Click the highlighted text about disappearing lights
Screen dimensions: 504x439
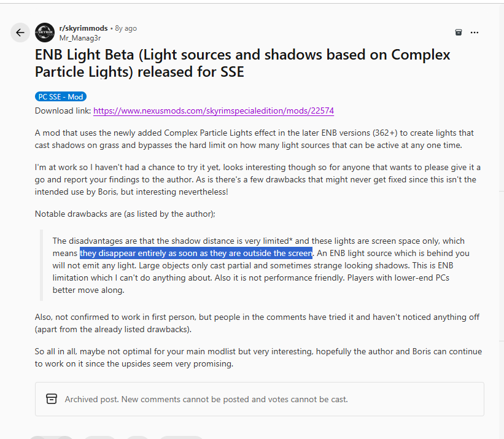196,253
